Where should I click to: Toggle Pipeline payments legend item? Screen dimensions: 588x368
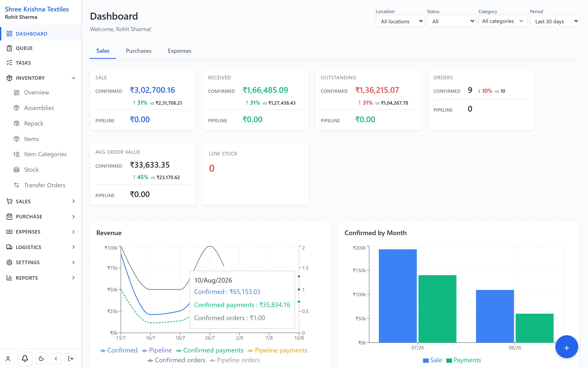(x=277, y=350)
